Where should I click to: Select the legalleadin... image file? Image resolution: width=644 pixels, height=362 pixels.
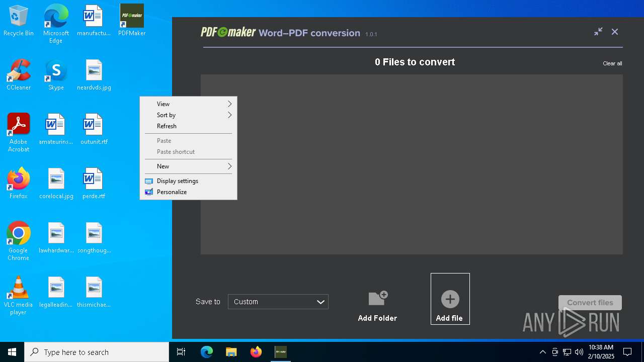pos(56,293)
